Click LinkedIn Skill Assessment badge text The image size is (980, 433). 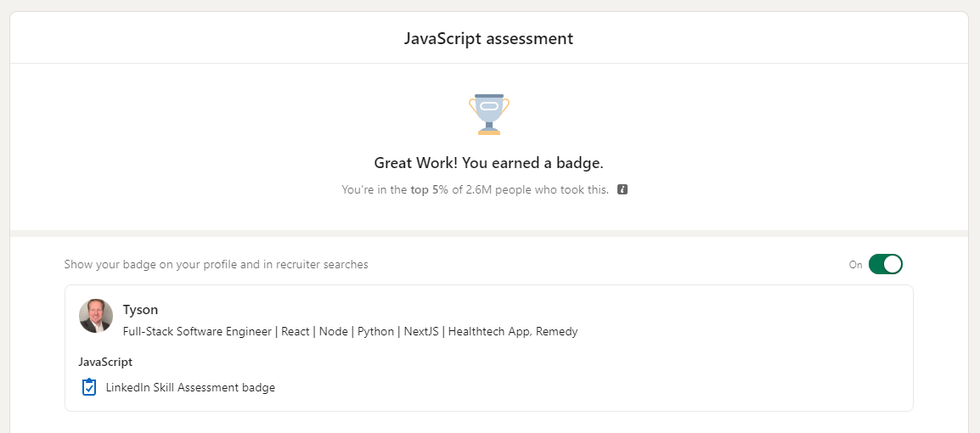tap(190, 387)
